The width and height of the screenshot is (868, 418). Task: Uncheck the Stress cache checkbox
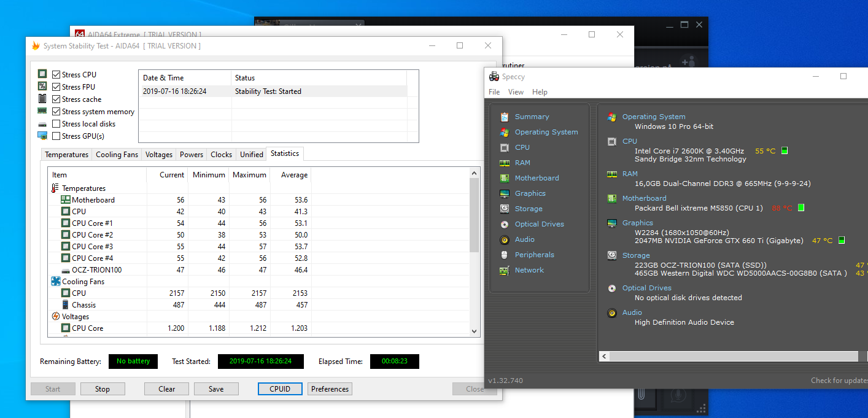click(x=56, y=99)
